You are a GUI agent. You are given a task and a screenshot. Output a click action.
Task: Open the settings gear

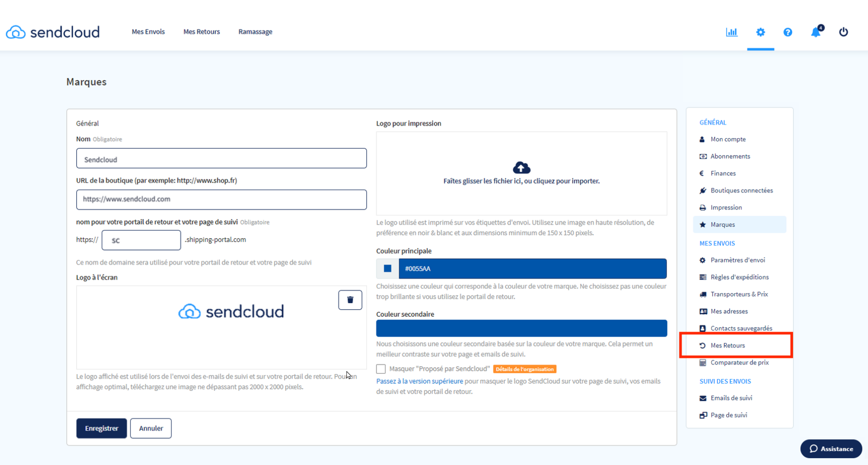[760, 32]
